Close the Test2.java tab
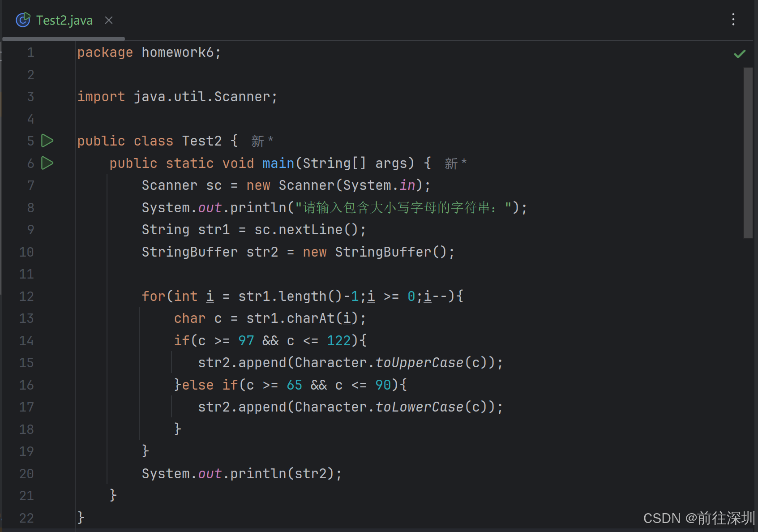Screen dimensions: 758x532 tap(109, 20)
